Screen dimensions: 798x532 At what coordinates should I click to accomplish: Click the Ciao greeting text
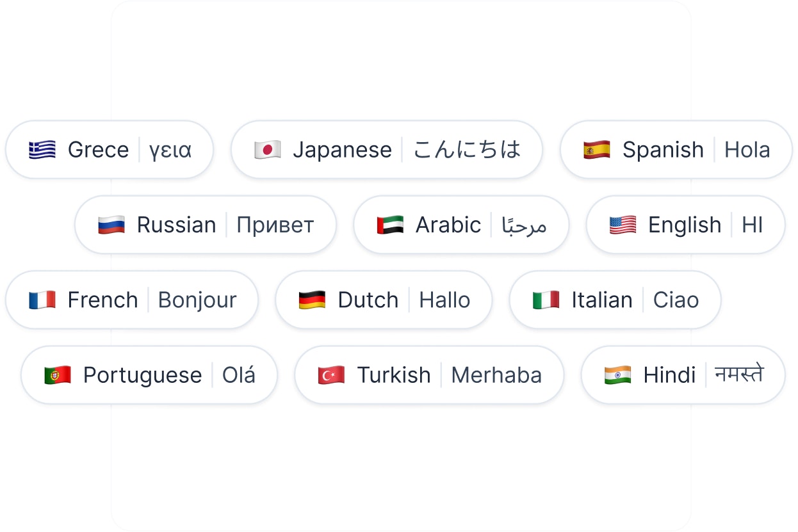[676, 300]
